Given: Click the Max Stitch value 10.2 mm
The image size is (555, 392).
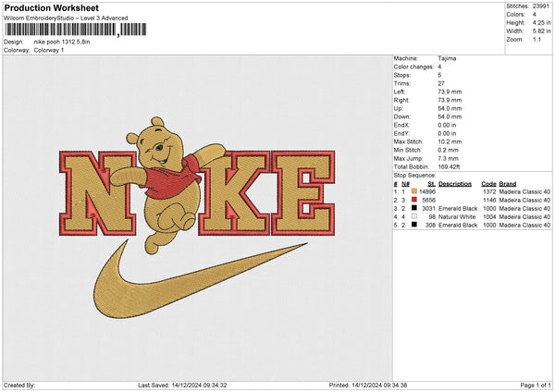Looking at the screenshot, I should [450, 141].
